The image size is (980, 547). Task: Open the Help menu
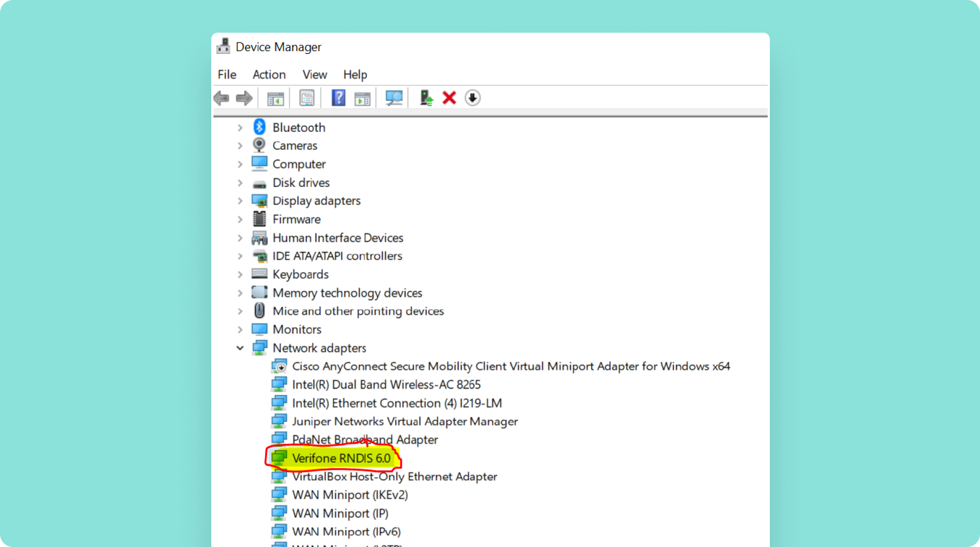[x=355, y=74]
